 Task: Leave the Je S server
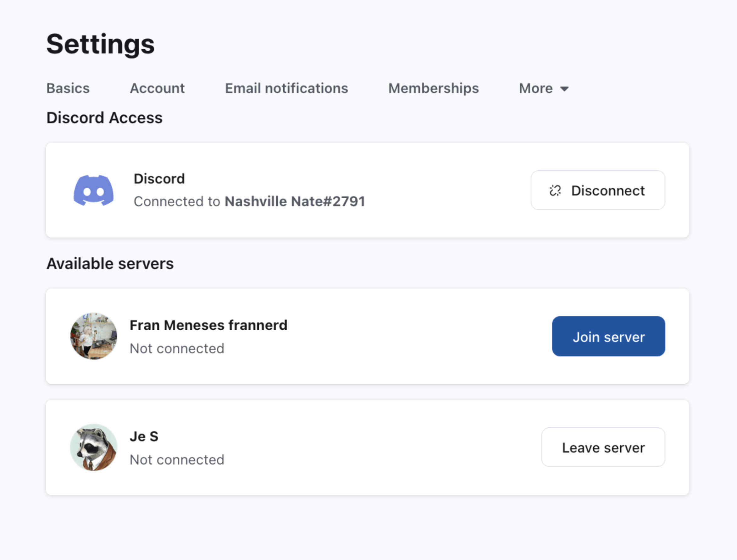(603, 447)
